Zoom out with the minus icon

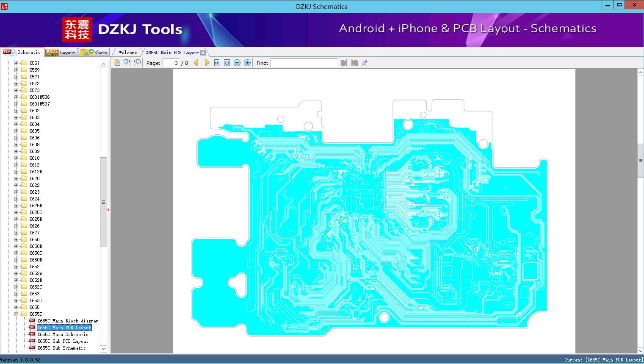click(x=237, y=63)
